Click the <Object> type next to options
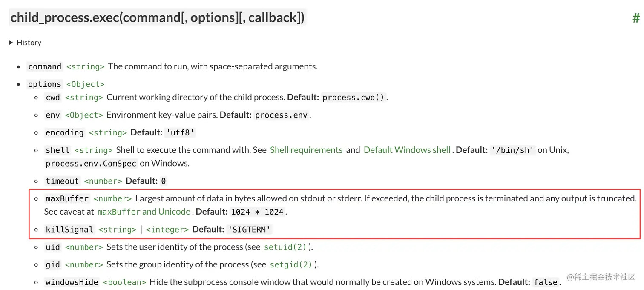The image size is (644, 290). click(86, 84)
